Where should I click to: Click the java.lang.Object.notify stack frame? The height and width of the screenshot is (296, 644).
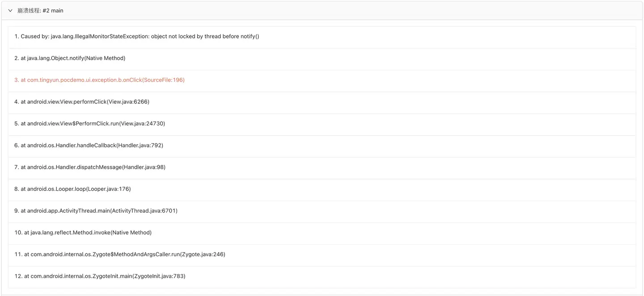(70, 58)
